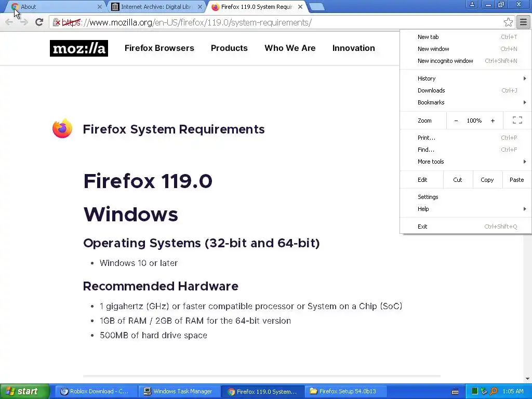Click Paste in the Edit row
Viewport: 532px width, 399px height.
coord(517,180)
